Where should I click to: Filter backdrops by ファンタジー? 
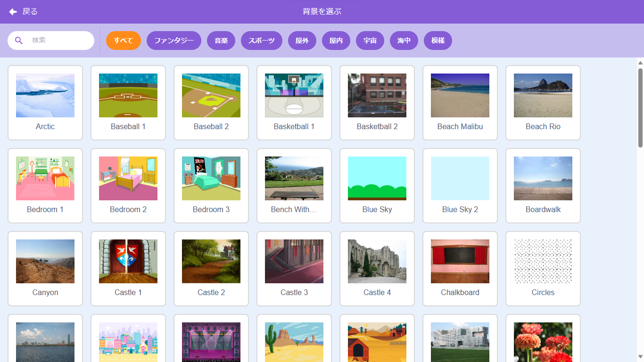(174, 41)
